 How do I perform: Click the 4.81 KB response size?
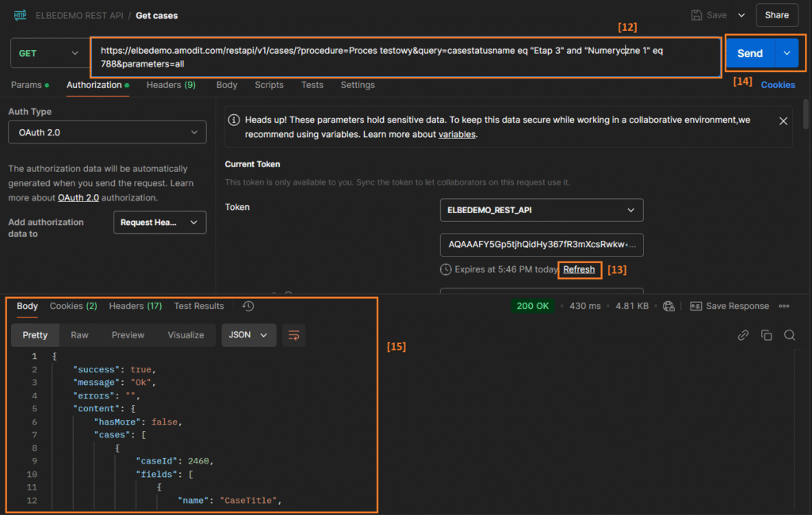click(x=632, y=307)
